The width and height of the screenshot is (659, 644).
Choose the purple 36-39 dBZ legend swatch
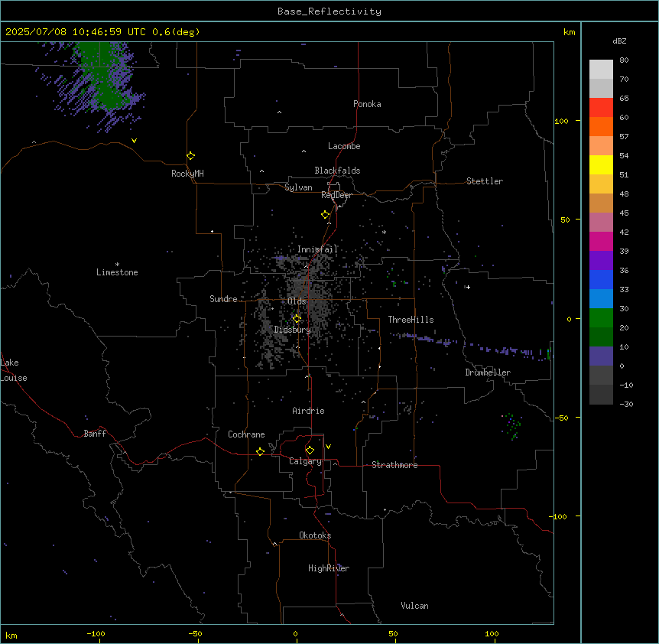pos(601,261)
